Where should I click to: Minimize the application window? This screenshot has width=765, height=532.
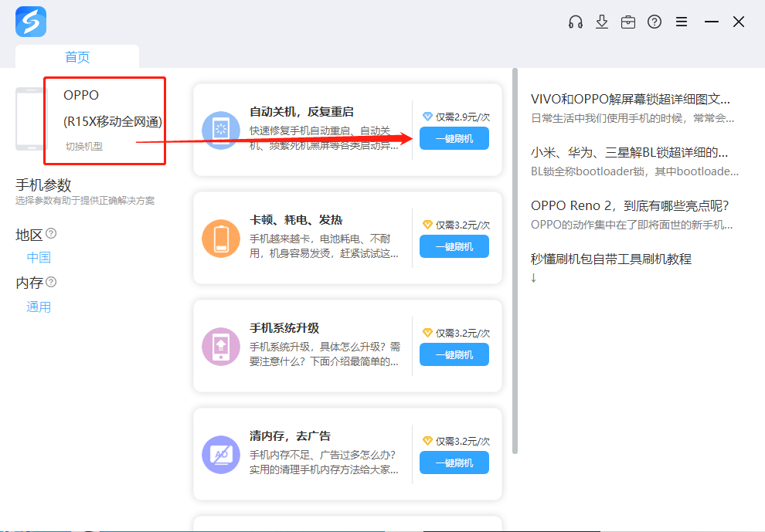pos(712,22)
